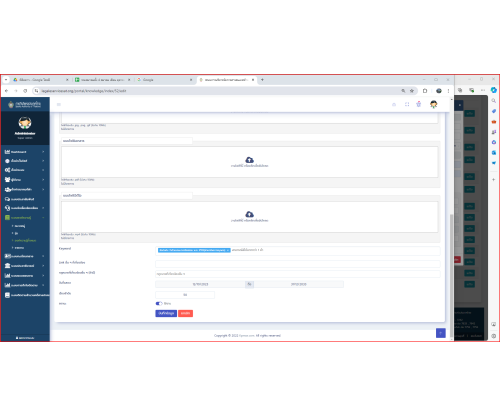This screenshot has width=500, height=416.
Task: Click the browser reload icon
Action: point(25,91)
